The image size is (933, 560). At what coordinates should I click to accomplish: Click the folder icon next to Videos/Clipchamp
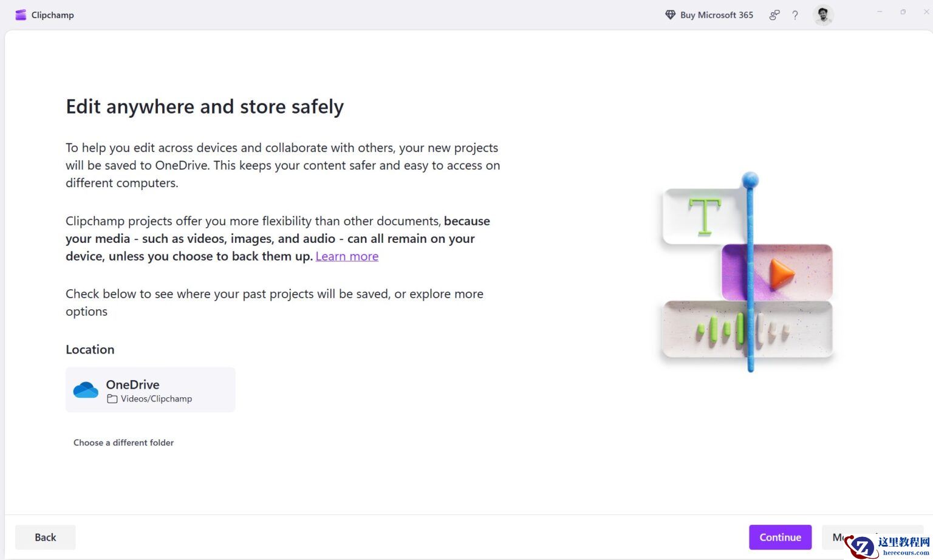pos(113,398)
